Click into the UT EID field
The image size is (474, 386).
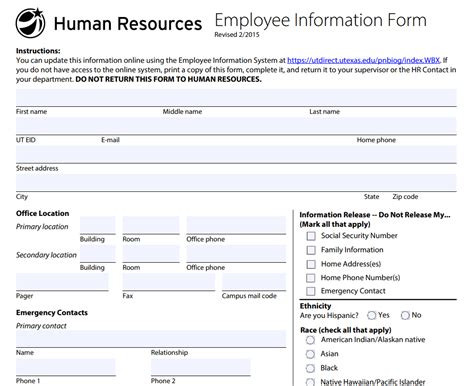coord(58,126)
